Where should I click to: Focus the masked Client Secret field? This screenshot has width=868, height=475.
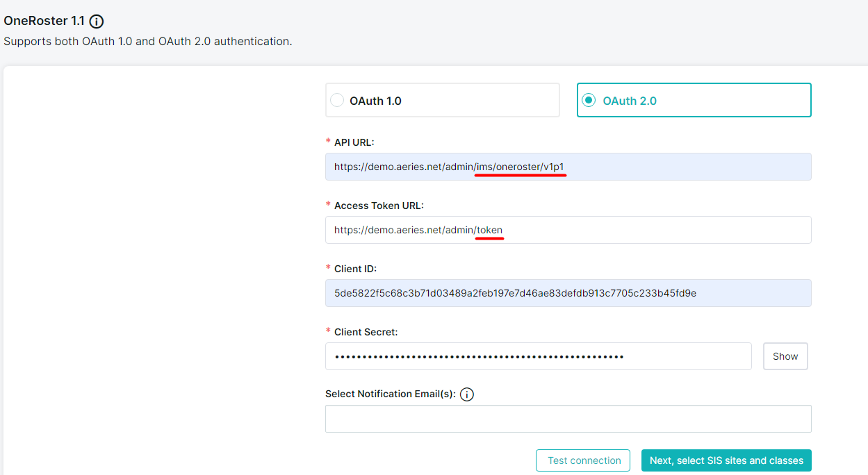click(x=538, y=356)
